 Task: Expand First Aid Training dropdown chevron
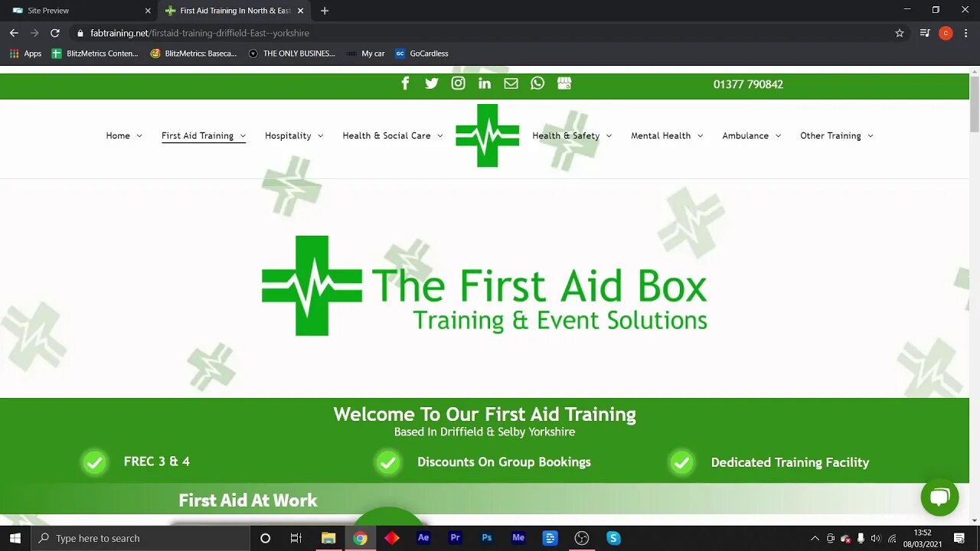[x=243, y=136]
